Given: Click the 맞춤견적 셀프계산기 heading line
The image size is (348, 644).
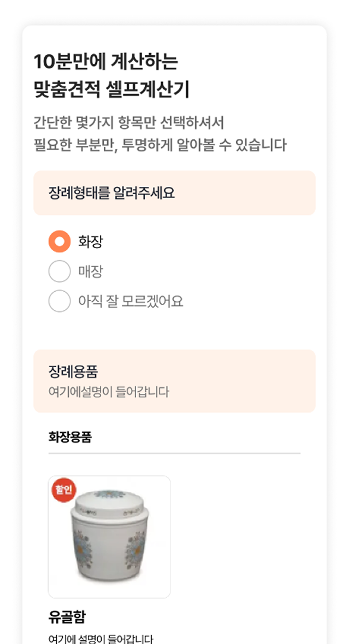Looking at the screenshot, I should click(x=111, y=89).
